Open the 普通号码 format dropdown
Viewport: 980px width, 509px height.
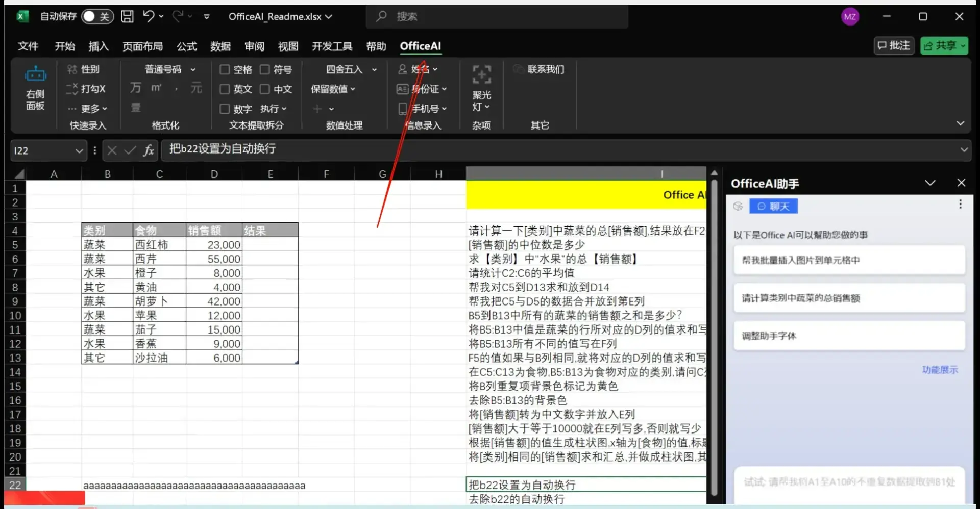click(192, 69)
